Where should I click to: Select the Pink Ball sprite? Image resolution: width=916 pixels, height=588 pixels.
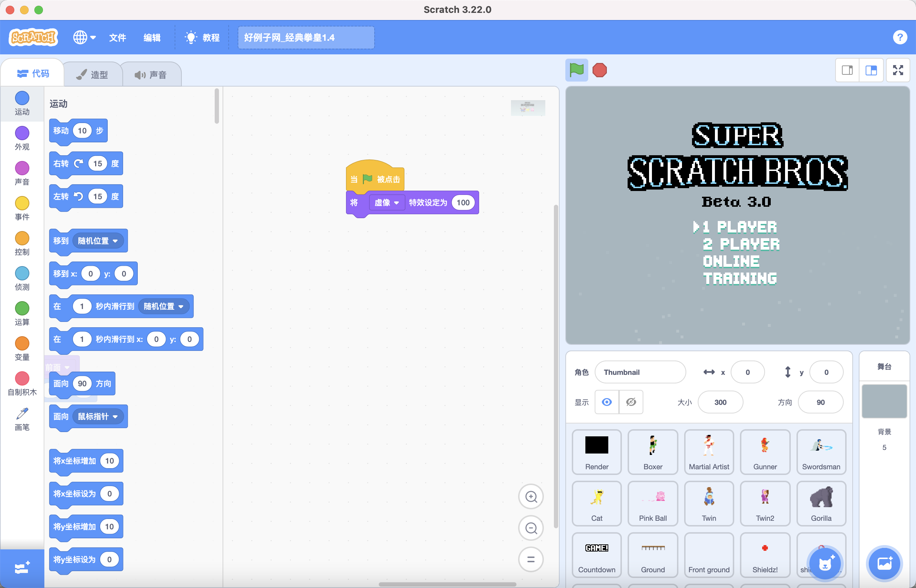[x=653, y=504]
